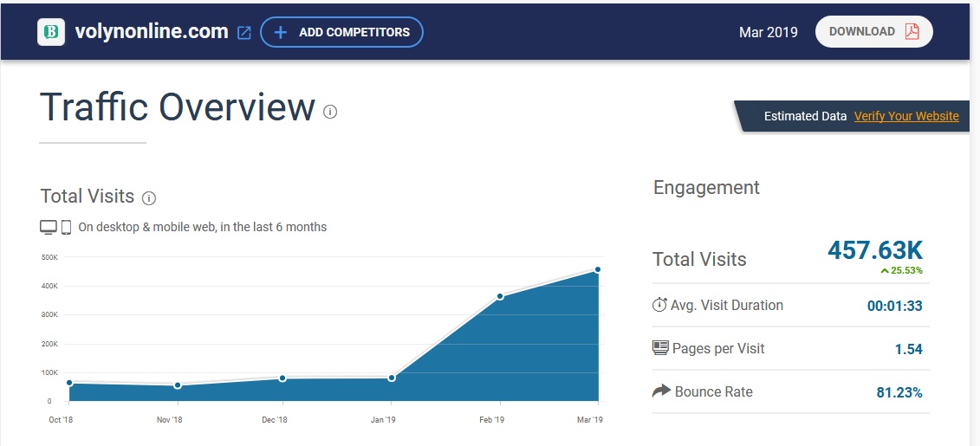Screen dimensions: 980x446
Task: Select the Mar 2019 date label
Action: (768, 32)
